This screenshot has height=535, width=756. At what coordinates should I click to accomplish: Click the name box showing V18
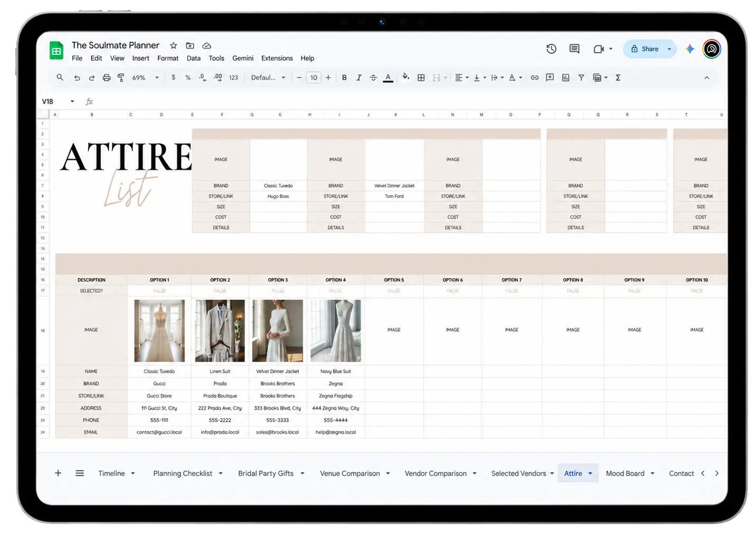(57, 101)
